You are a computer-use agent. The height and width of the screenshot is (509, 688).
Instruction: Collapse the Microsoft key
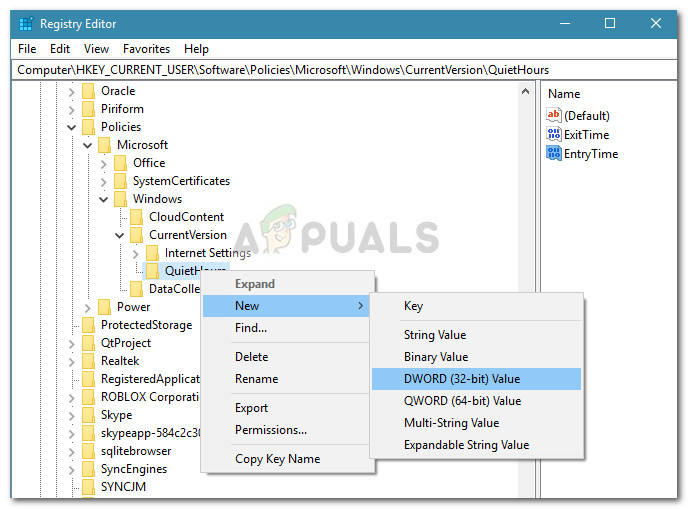(87, 145)
